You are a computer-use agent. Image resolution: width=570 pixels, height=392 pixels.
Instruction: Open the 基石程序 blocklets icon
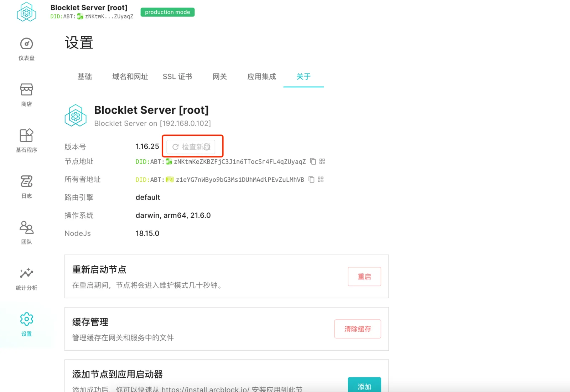26,135
